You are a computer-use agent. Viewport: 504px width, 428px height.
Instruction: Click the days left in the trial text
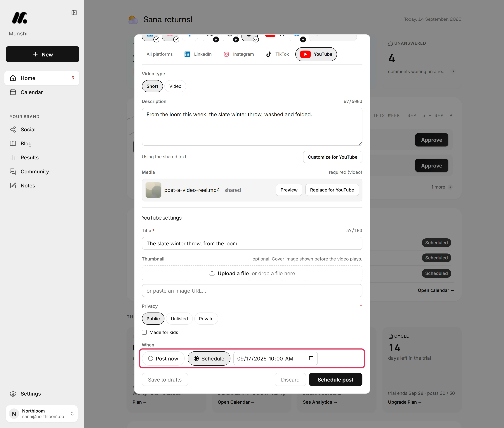(409, 358)
